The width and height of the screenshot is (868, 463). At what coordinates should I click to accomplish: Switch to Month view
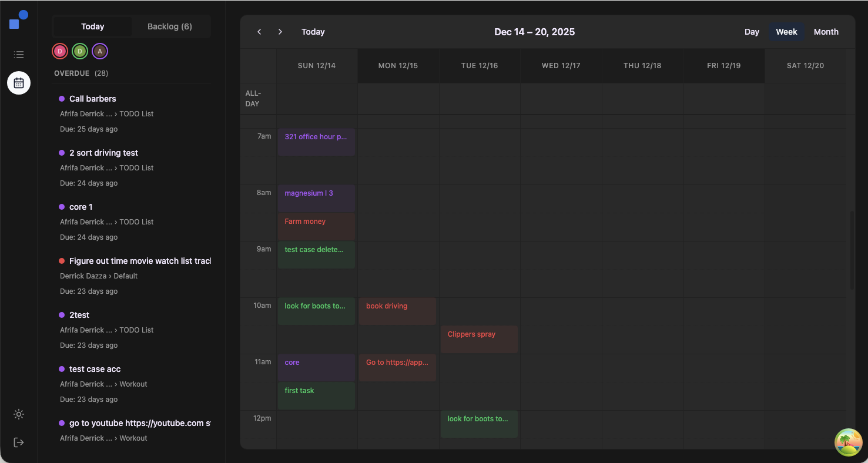[x=826, y=31]
